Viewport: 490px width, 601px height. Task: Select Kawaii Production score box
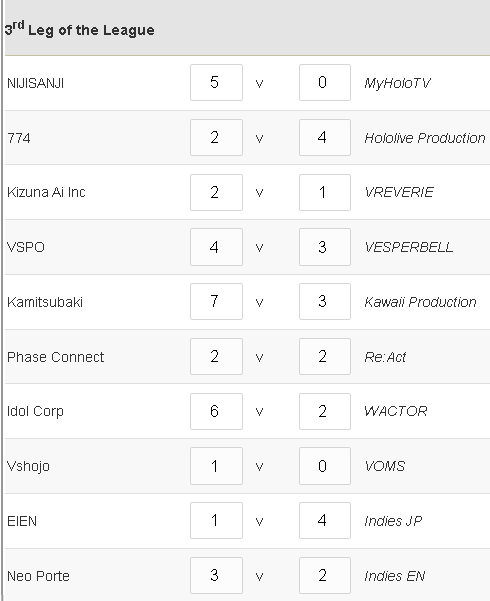(325, 301)
